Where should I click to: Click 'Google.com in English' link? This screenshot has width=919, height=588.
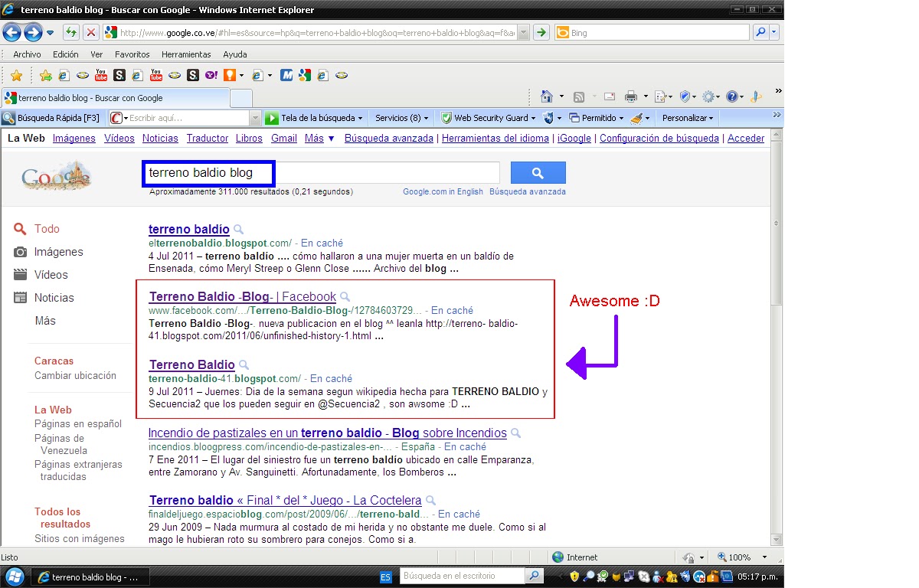(x=443, y=191)
